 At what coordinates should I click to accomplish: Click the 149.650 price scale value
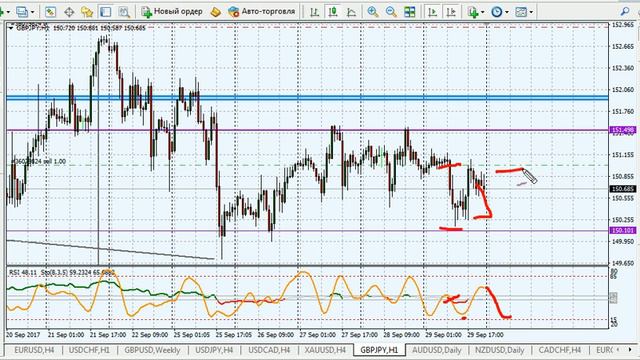(x=623, y=263)
